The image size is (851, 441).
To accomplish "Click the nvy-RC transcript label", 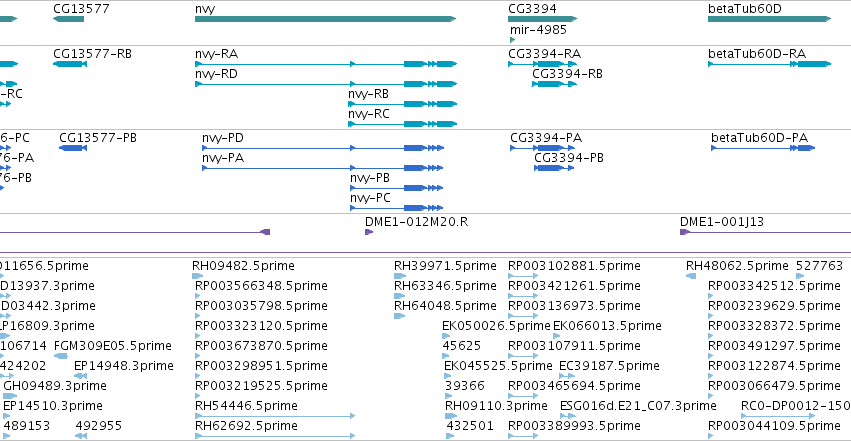I will coord(369,114).
